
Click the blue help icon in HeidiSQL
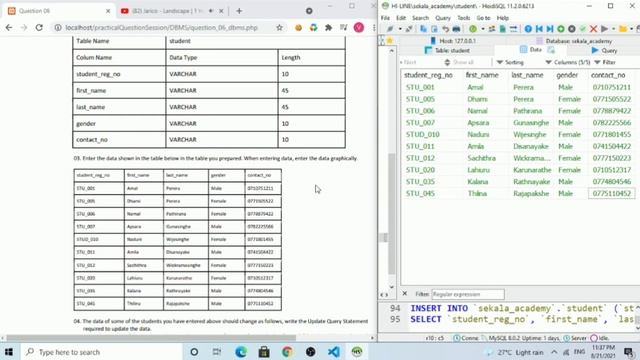click(528, 29)
